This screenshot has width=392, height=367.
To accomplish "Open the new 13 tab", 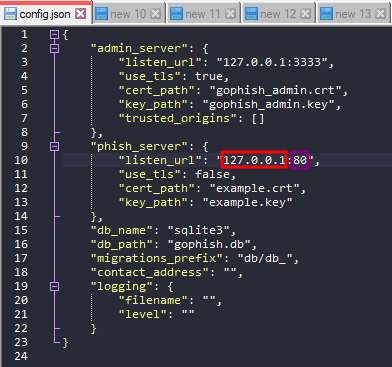I will tap(354, 14).
